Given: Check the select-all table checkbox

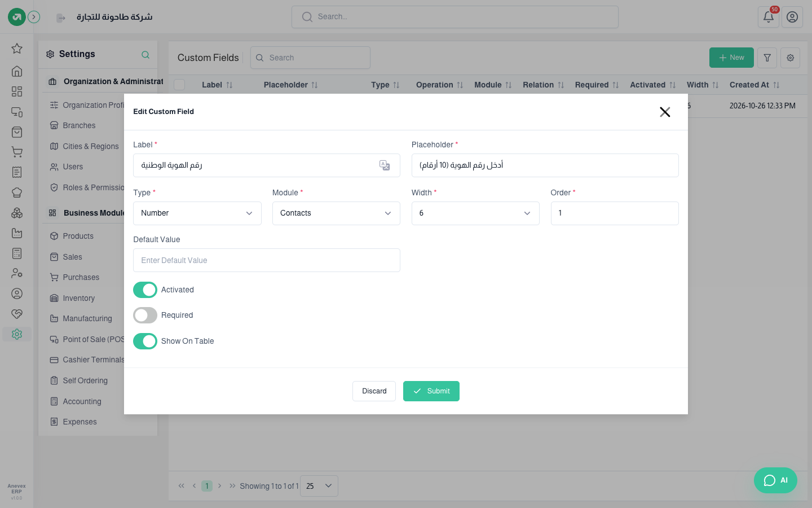Looking at the screenshot, I should (x=179, y=85).
